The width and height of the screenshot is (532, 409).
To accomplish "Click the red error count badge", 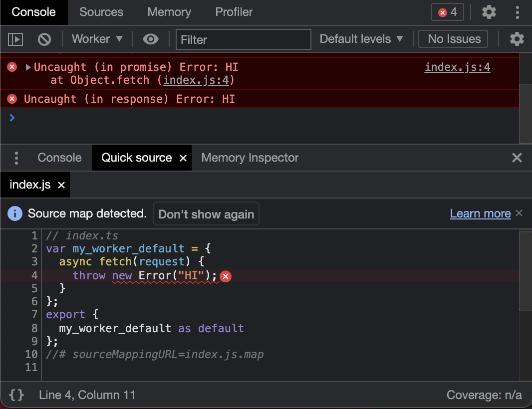I will click(447, 12).
